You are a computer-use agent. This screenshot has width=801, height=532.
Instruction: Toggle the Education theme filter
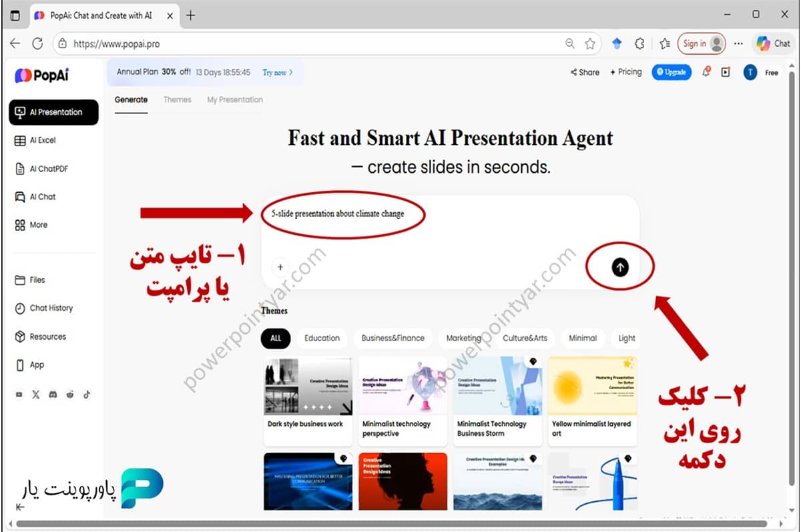pos(322,338)
